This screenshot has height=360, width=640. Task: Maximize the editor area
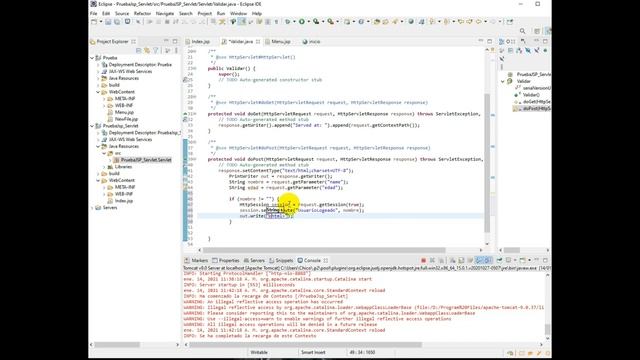489,41
